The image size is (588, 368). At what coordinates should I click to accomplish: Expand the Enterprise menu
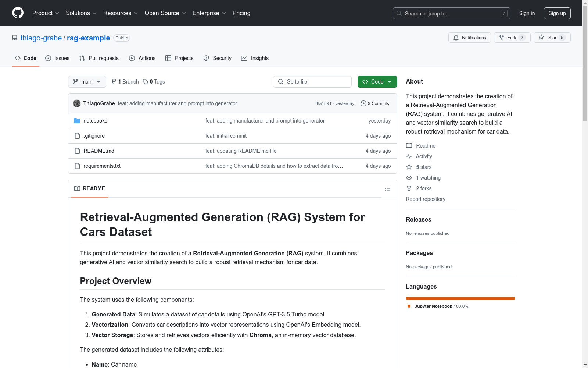coord(209,13)
